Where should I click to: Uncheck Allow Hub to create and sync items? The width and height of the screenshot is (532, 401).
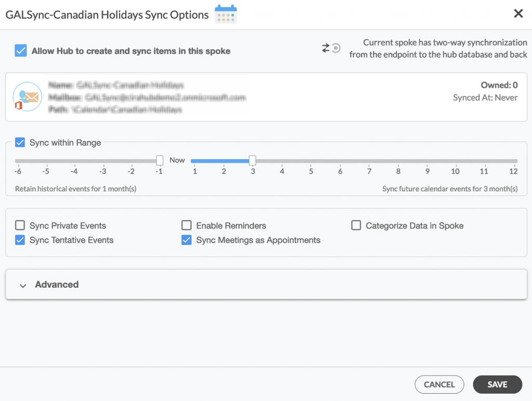point(21,51)
